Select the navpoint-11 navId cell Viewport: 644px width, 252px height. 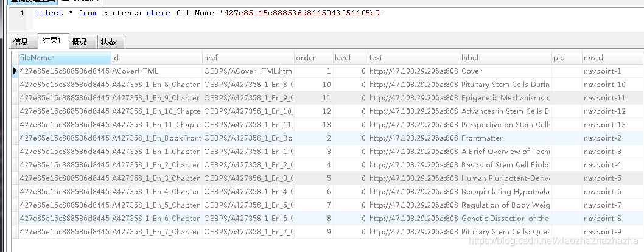pos(612,97)
